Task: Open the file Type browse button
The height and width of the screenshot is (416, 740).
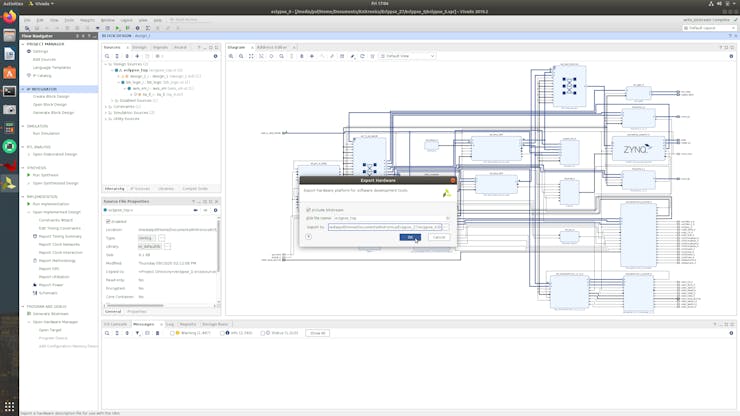Action: click(162, 238)
